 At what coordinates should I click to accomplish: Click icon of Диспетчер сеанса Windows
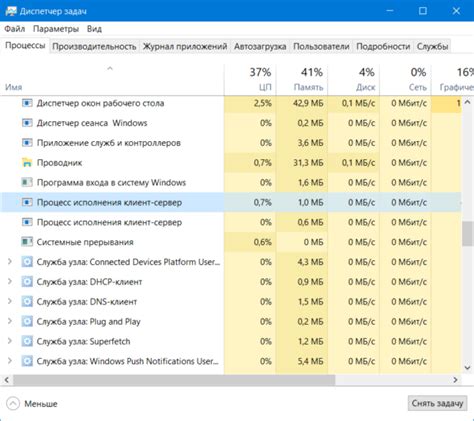(x=27, y=123)
